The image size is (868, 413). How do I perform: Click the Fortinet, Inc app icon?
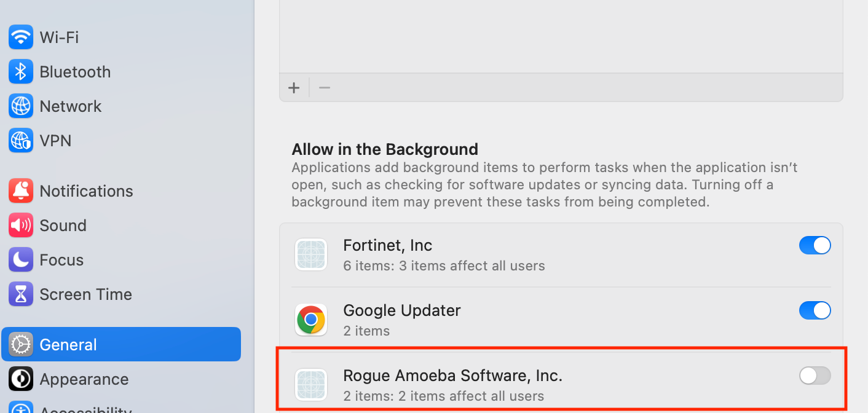click(311, 255)
